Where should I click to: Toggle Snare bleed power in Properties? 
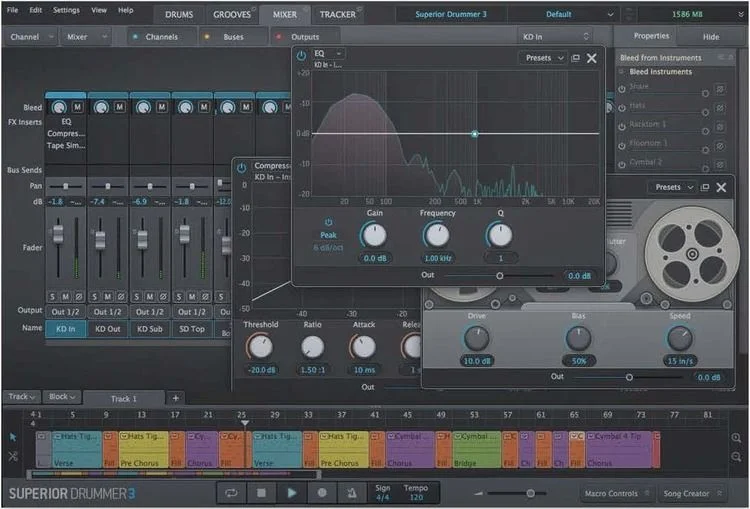pyautogui.click(x=622, y=89)
